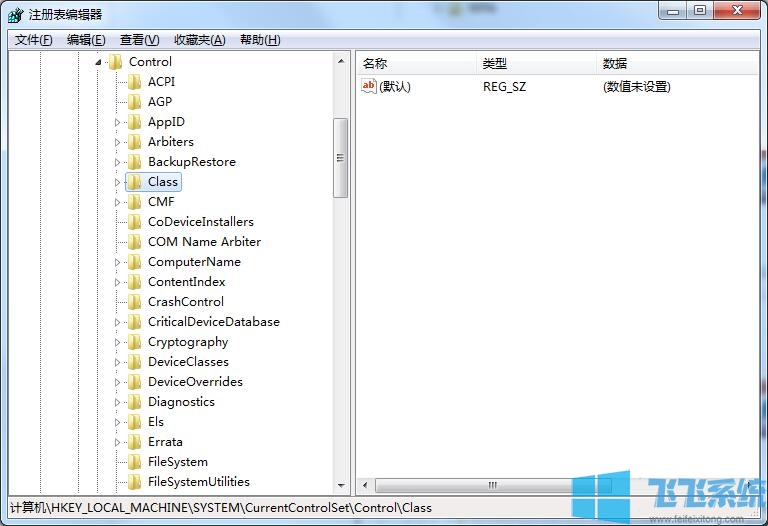Click the CoDeviceInstallers folder icon
Image resolution: width=768 pixels, height=526 pixels.
(134, 222)
